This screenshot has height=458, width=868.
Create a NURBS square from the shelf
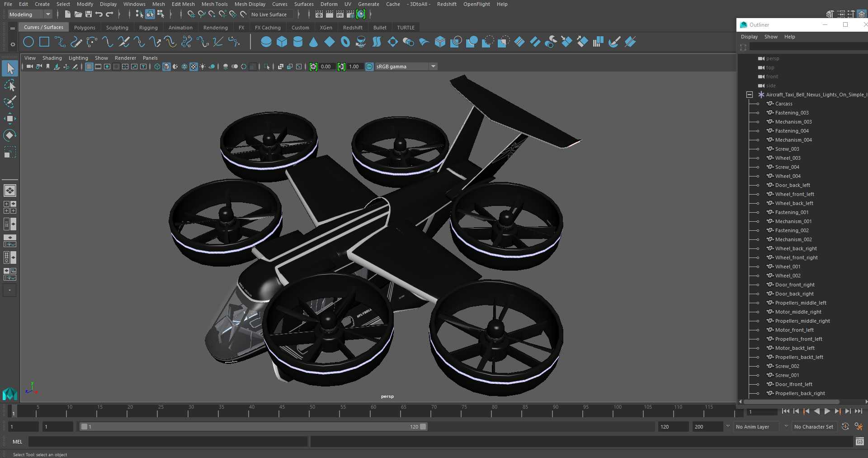click(44, 42)
